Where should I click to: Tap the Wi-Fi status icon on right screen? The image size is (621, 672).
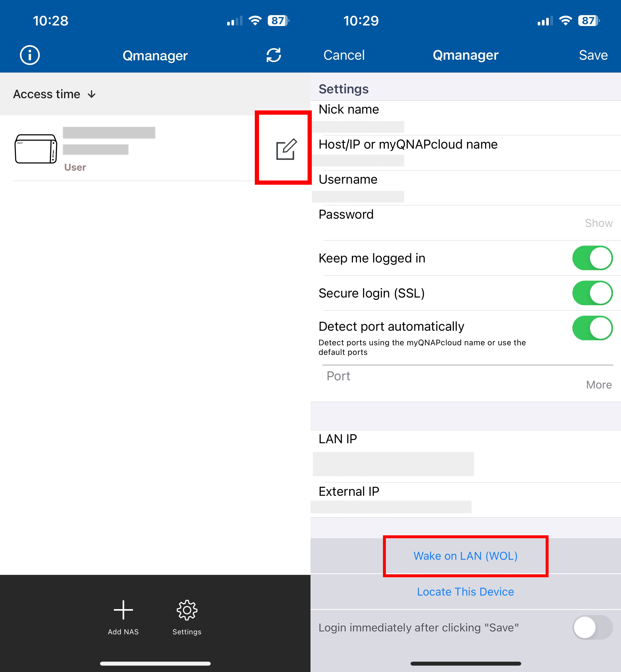(566, 21)
